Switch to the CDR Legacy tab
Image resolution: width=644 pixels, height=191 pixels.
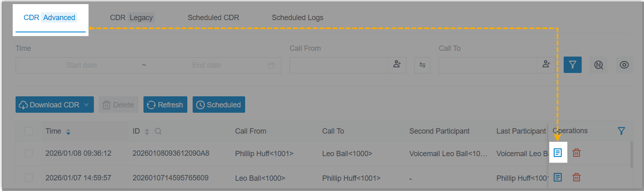pos(131,18)
